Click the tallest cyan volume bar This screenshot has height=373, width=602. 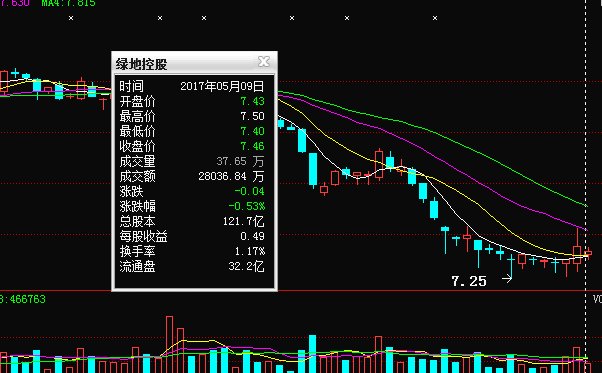[313, 354]
